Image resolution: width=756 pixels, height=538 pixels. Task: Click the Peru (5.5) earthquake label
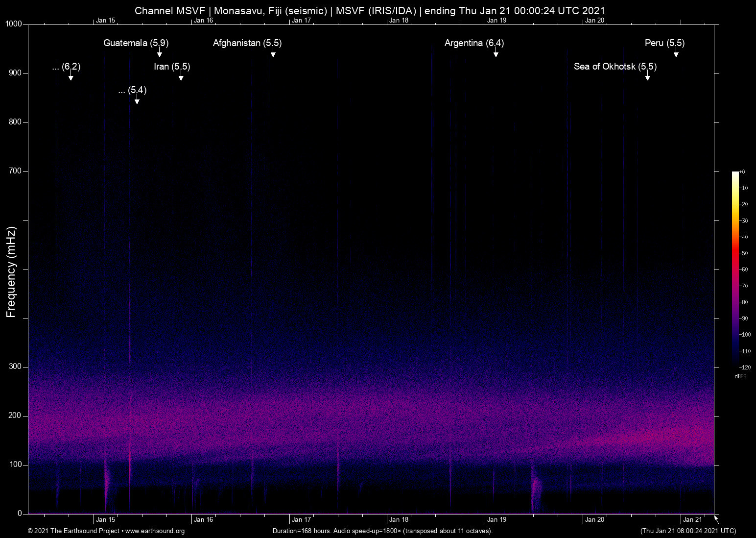click(x=665, y=43)
